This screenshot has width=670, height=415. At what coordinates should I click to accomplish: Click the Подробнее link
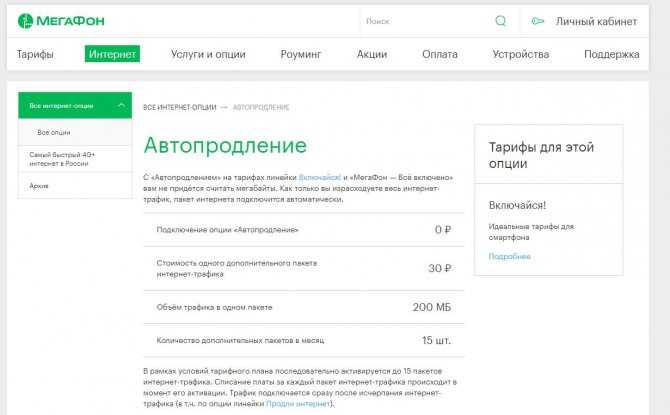click(x=509, y=256)
